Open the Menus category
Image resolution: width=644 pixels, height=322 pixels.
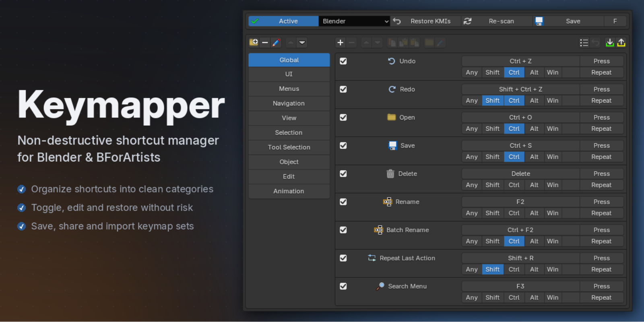289,89
